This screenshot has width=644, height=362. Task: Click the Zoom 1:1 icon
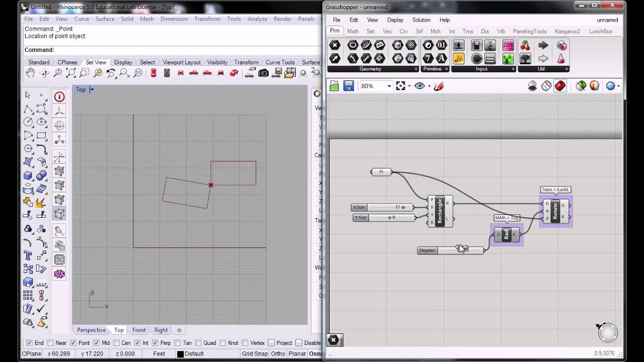click(x=139, y=73)
